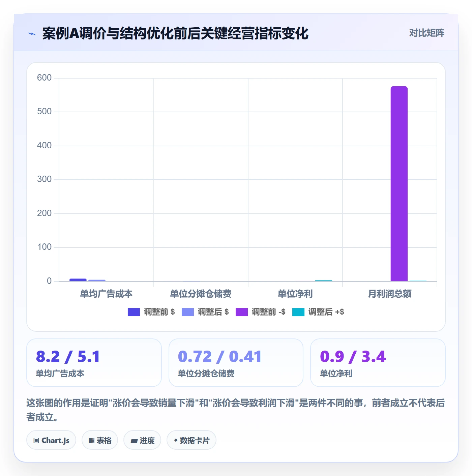Click the y-axis value 100

pos(44,247)
